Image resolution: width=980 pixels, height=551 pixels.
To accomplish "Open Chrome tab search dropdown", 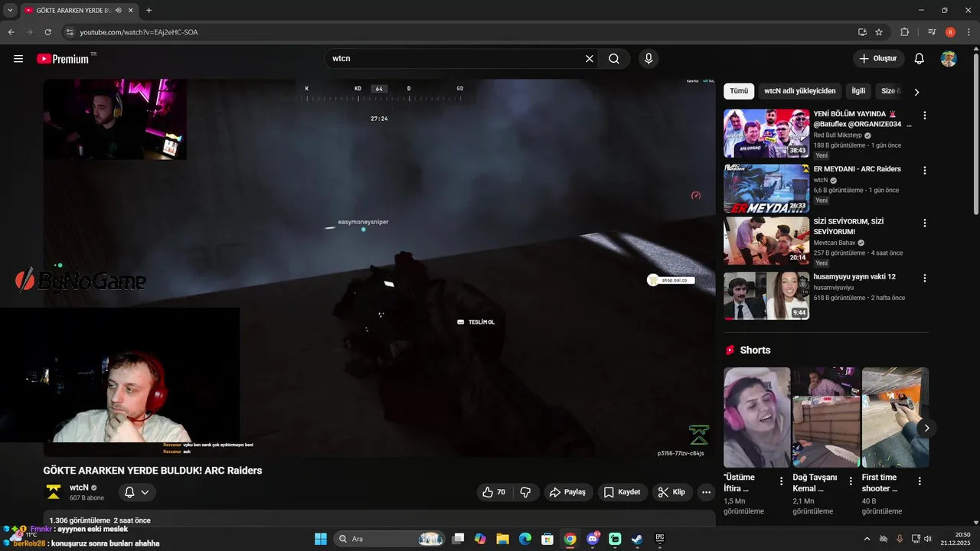I will pos(10,10).
